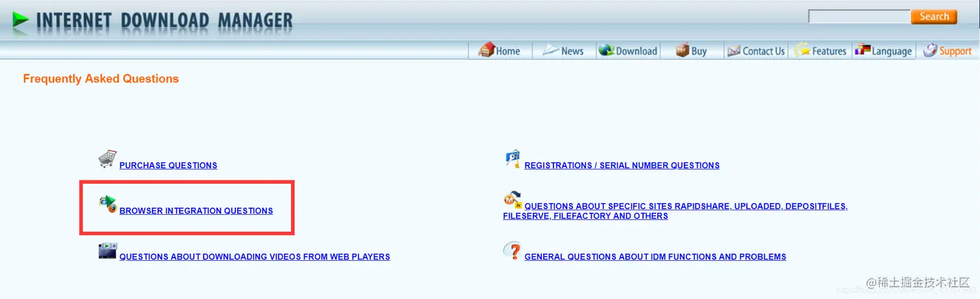Open the Browser Integration Questions link

[196, 211]
